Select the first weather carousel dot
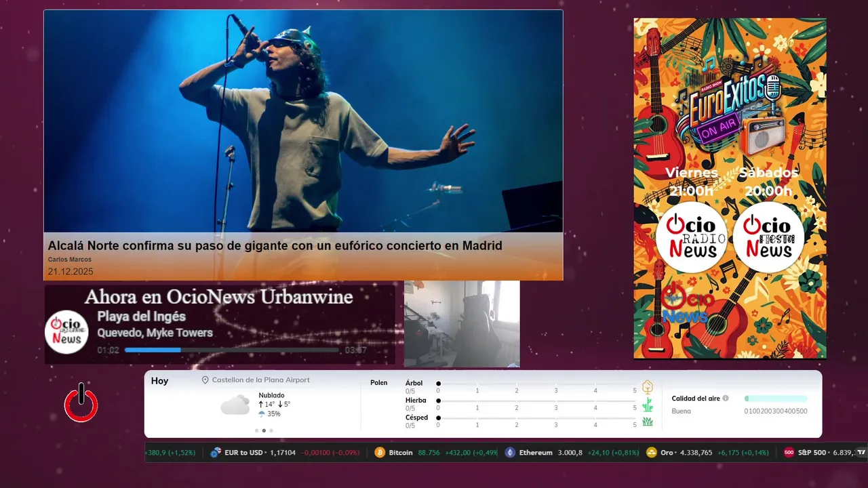Image resolution: width=868 pixels, height=488 pixels. (x=256, y=430)
